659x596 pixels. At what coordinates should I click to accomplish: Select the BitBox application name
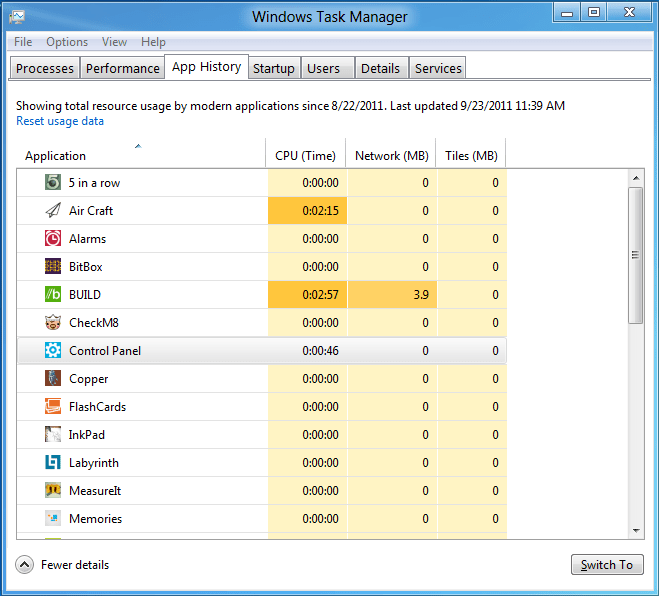click(x=86, y=266)
